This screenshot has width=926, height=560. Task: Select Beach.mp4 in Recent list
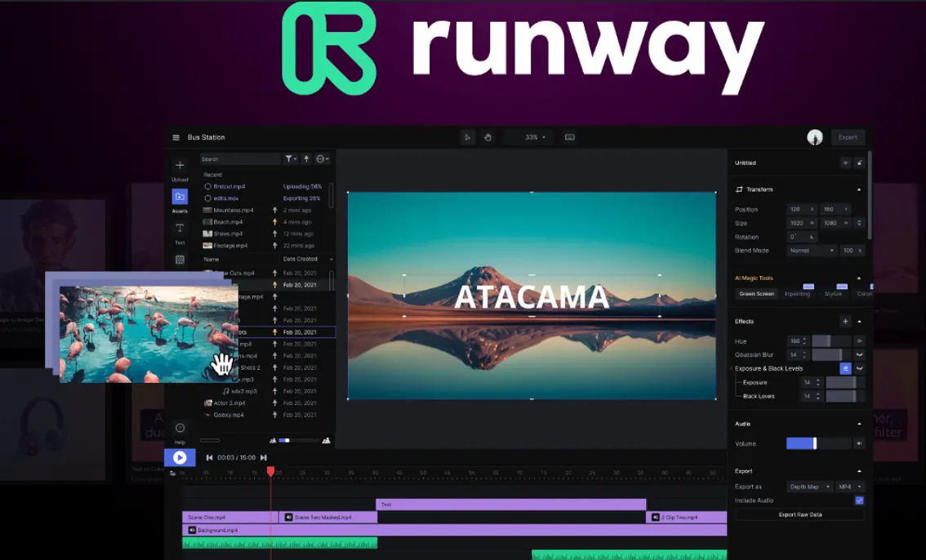(228, 222)
